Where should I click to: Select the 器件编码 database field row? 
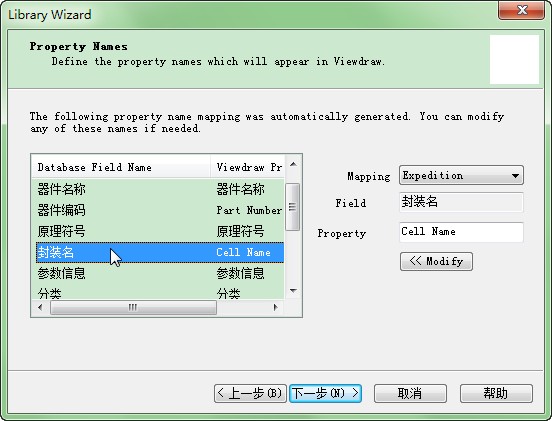click(x=160, y=210)
